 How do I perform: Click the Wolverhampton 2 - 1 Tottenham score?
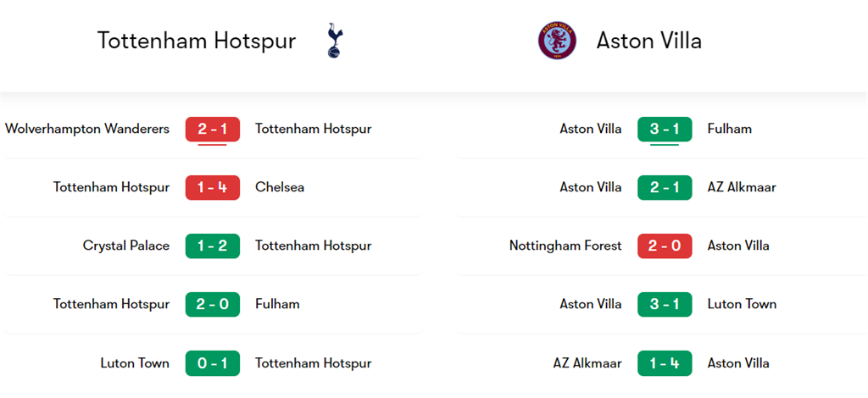point(213,129)
